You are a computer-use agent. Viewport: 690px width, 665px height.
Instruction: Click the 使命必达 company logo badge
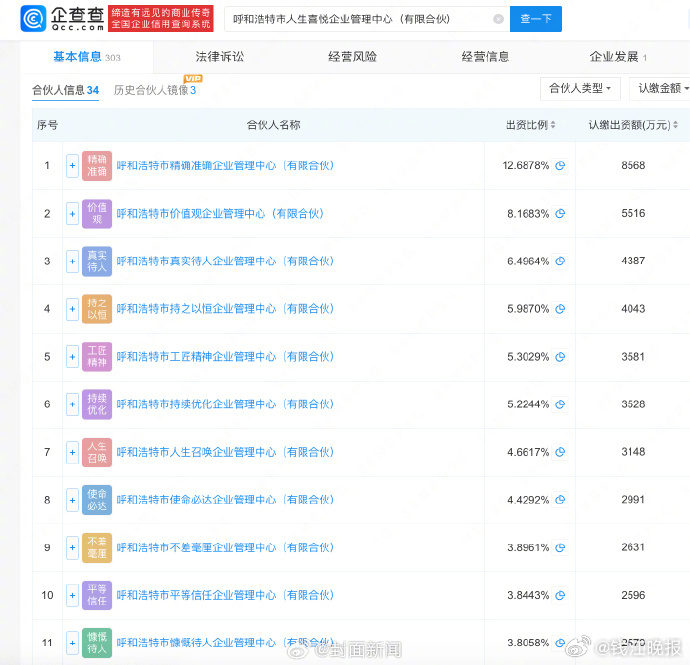(97, 500)
